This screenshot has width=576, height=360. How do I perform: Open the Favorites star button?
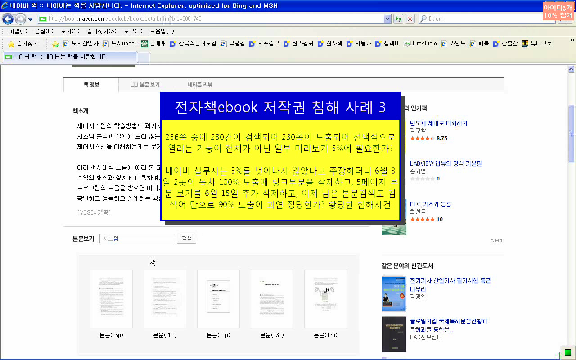pyautogui.click(x=23, y=44)
